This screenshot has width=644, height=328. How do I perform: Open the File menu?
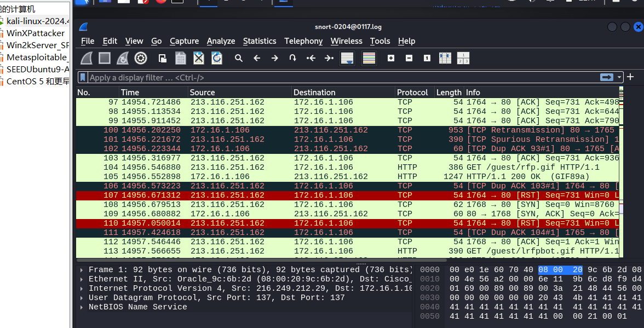point(88,41)
